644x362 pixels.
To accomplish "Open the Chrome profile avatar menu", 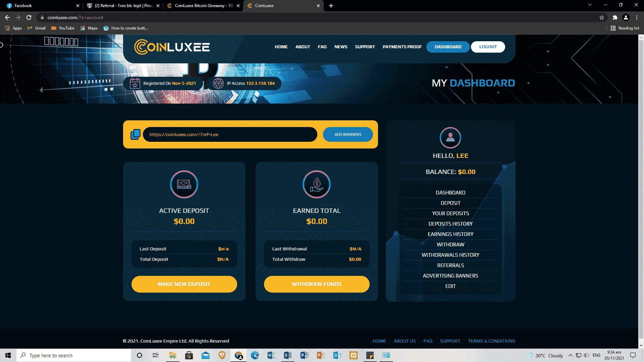I will 626,17.
